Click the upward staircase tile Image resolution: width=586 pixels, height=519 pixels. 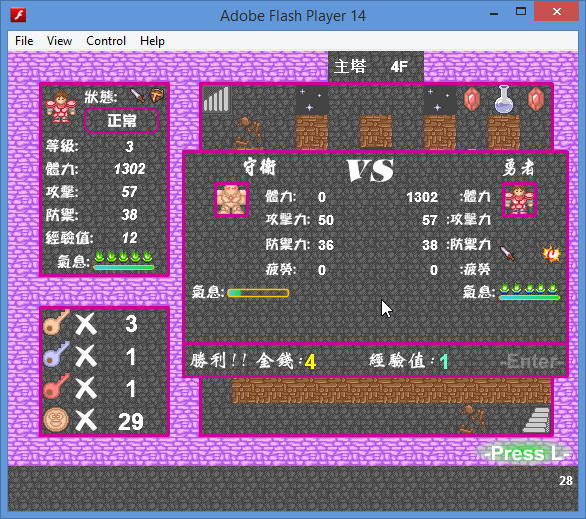point(216,99)
